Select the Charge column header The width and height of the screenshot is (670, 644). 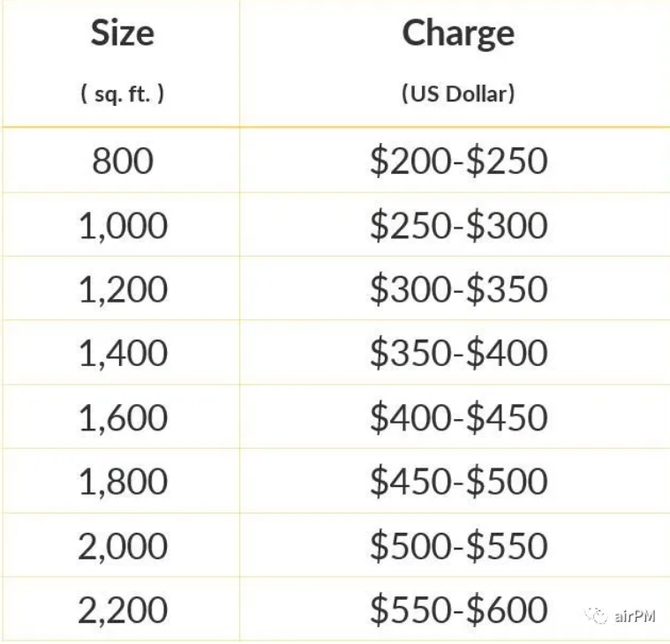point(458,35)
